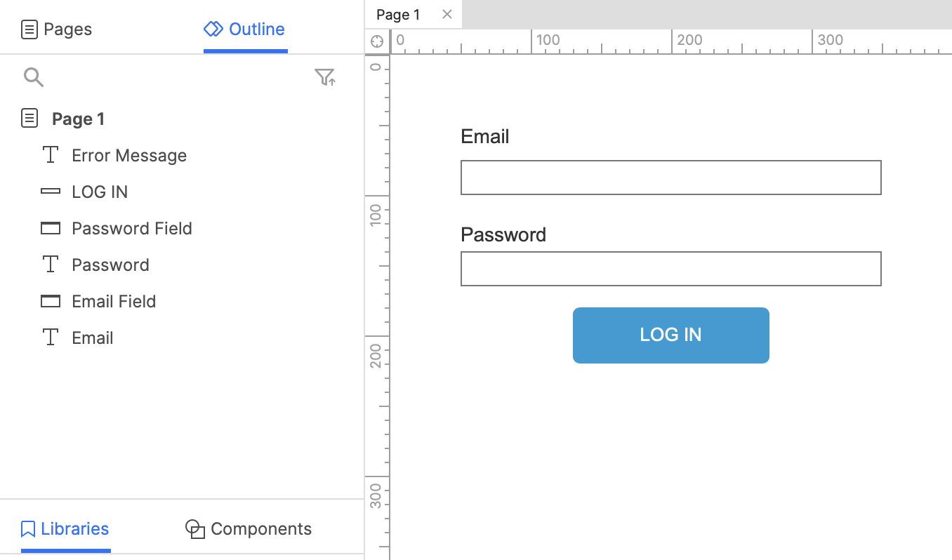
Task: Click the rectangle icon beside Password Field
Action: 50,227
